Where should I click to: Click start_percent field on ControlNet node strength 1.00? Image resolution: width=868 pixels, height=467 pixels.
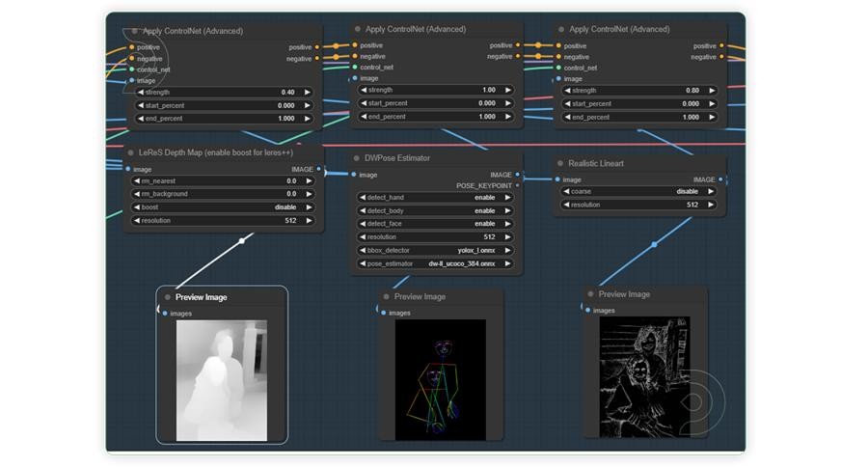(x=436, y=103)
